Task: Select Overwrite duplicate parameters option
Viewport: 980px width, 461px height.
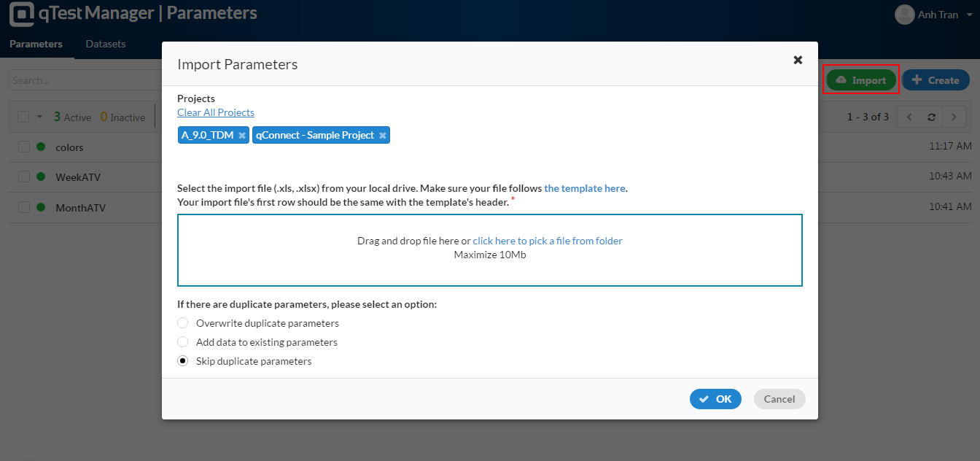Action: 183,323
